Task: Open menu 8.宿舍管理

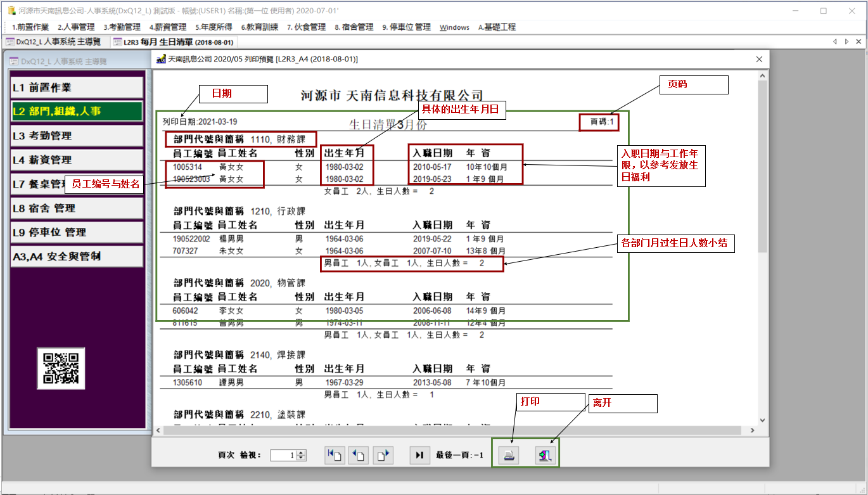Action: (x=354, y=27)
